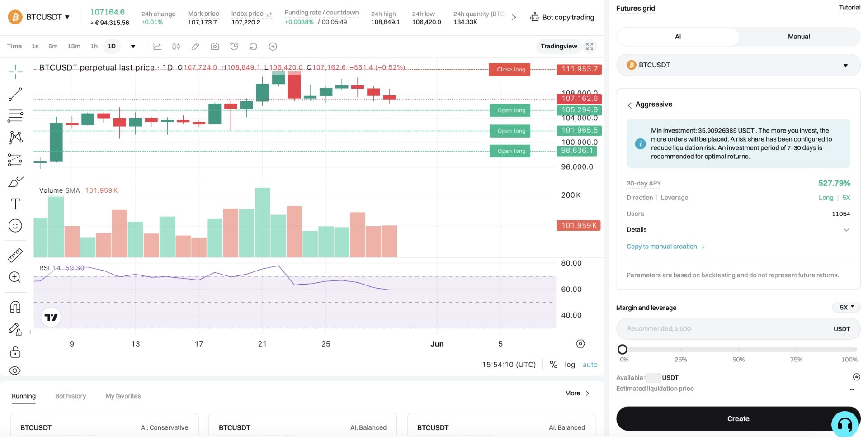Toggle log scale on chart

(x=570, y=365)
